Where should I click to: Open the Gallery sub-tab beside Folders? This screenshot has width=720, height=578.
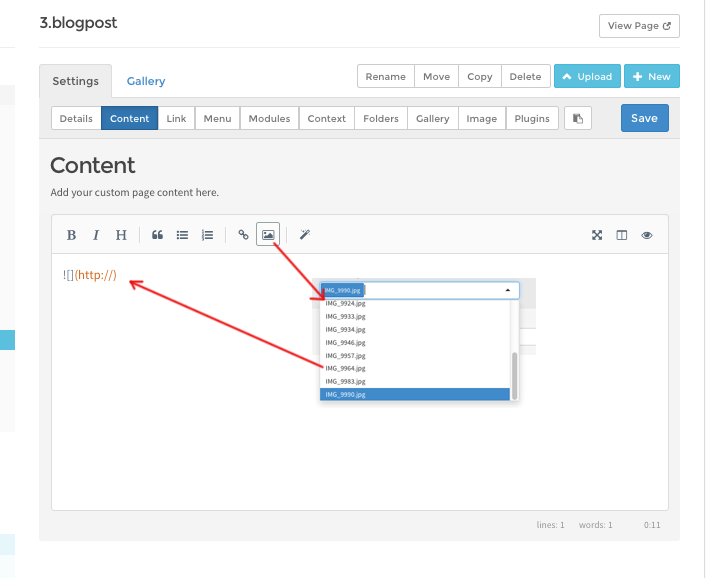tap(433, 118)
